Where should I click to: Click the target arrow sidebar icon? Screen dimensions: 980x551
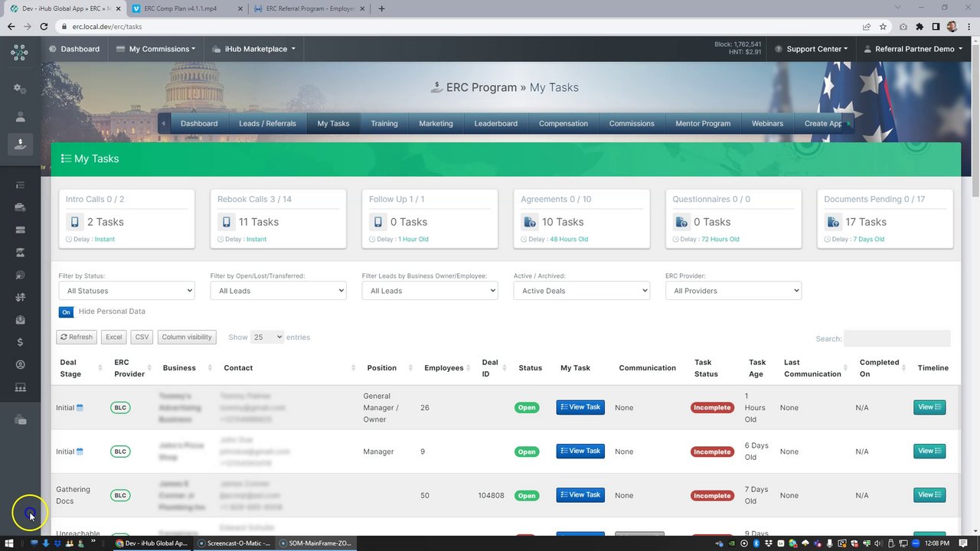point(20,275)
